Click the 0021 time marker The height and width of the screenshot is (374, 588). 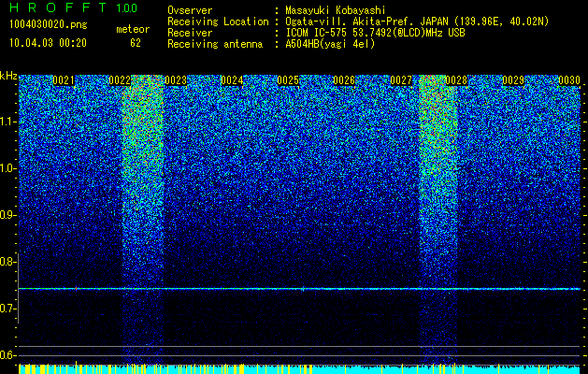point(64,80)
